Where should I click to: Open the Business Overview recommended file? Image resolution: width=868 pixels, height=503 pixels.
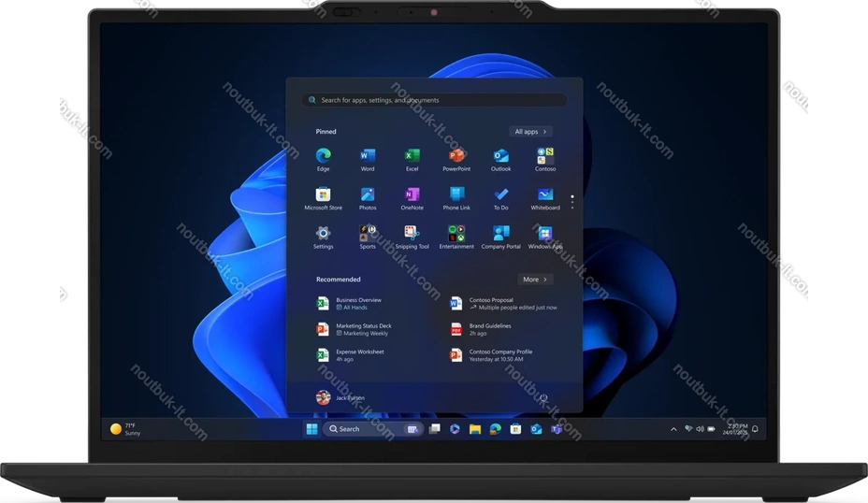pos(358,303)
